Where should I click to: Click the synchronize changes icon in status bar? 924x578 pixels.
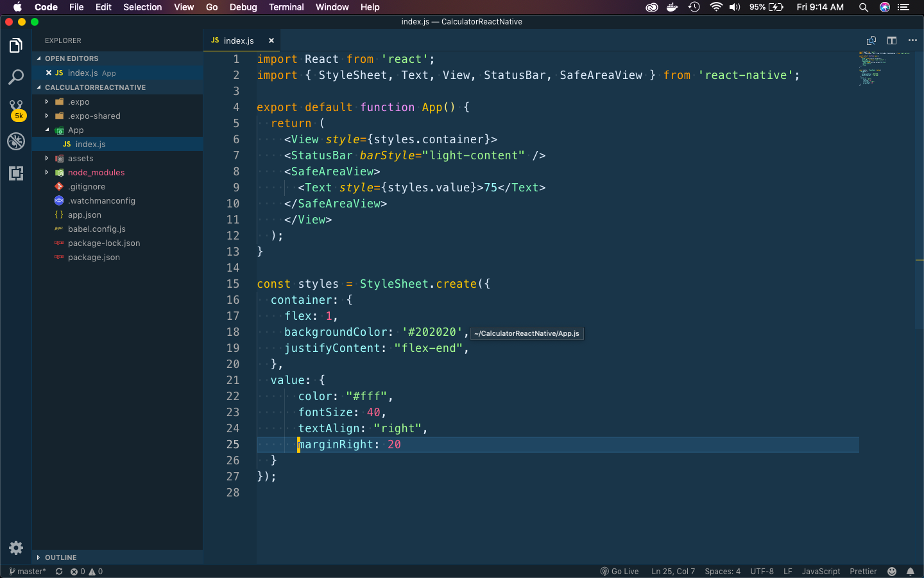point(59,572)
